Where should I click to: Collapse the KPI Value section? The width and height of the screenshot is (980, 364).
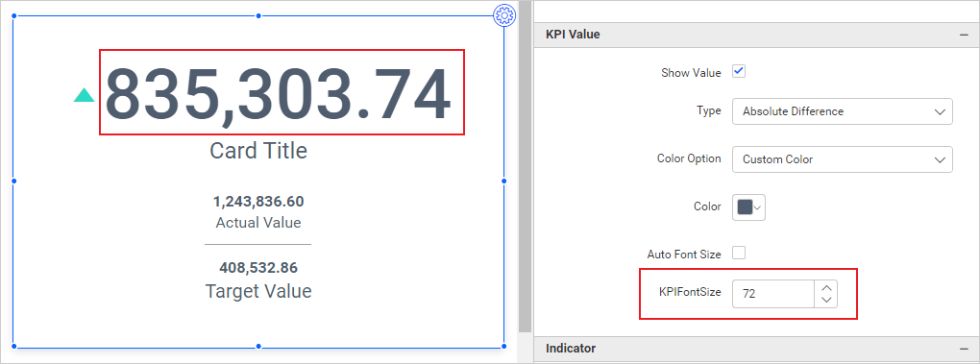(964, 35)
